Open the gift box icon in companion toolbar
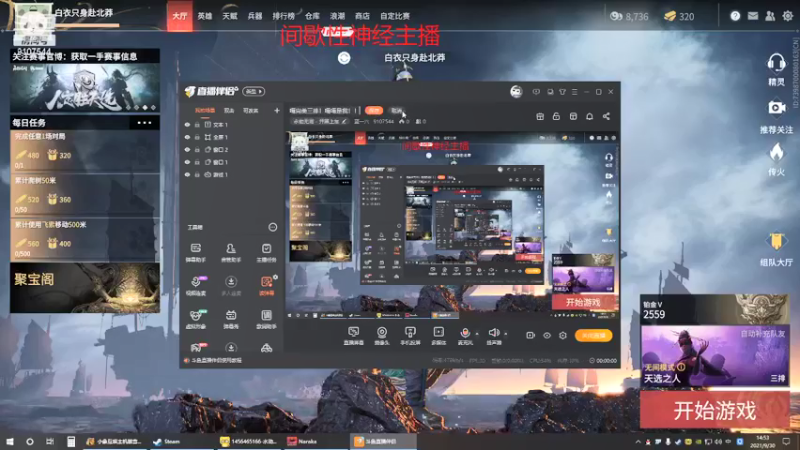The height and width of the screenshot is (450, 800). pyautogui.click(x=540, y=116)
